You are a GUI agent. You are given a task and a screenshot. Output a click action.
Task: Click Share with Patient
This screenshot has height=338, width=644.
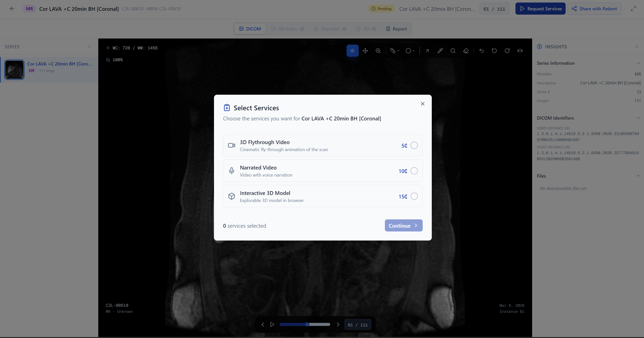[594, 8]
